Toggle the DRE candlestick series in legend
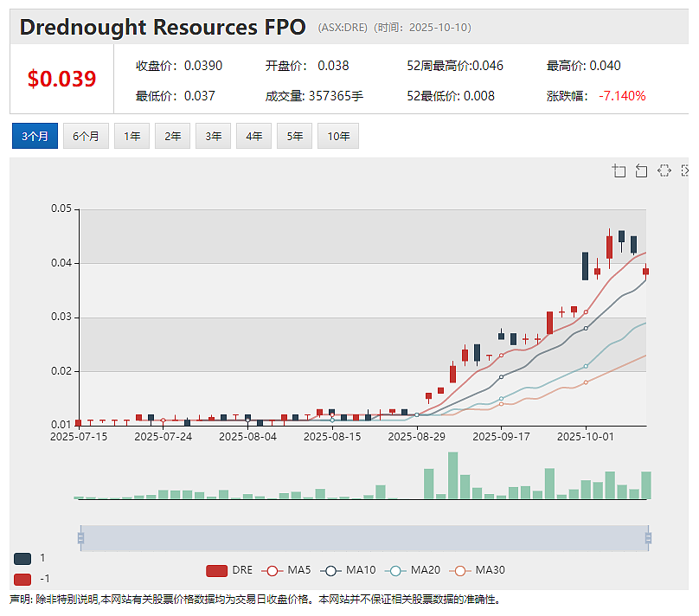 coord(229,570)
